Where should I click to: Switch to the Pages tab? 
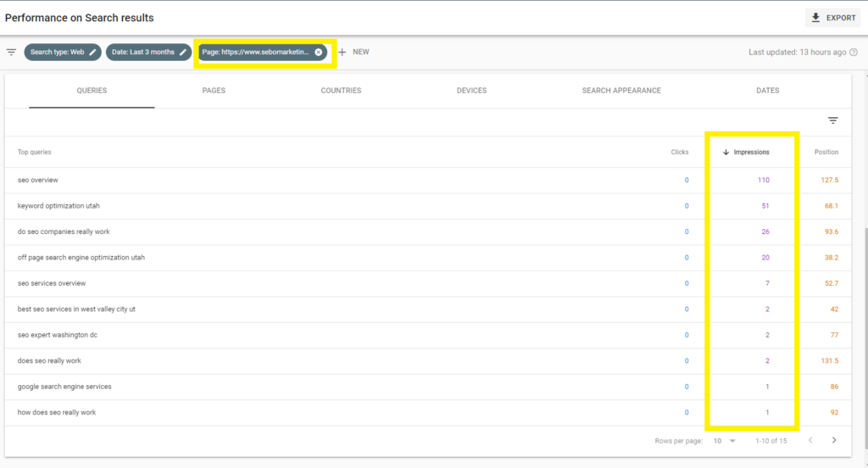(214, 91)
